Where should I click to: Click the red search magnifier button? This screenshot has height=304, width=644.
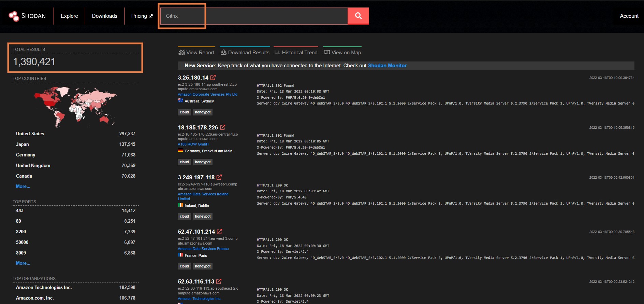pos(358,16)
